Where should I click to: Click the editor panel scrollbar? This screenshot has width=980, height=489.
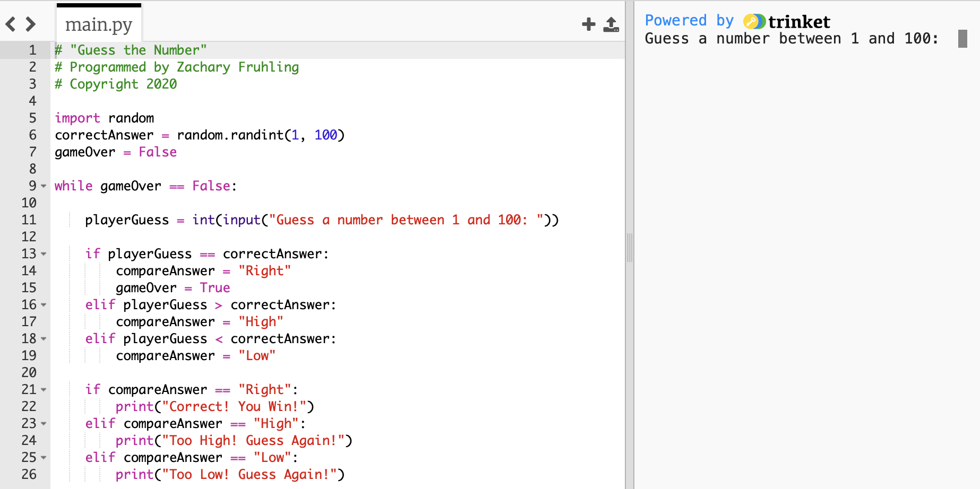tap(630, 246)
